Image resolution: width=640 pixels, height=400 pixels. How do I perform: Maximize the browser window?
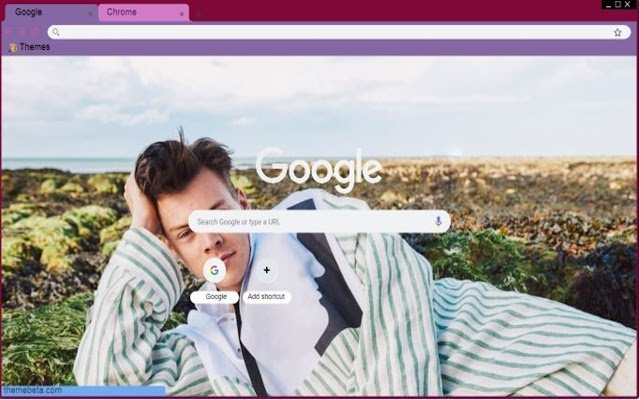point(618,4)
